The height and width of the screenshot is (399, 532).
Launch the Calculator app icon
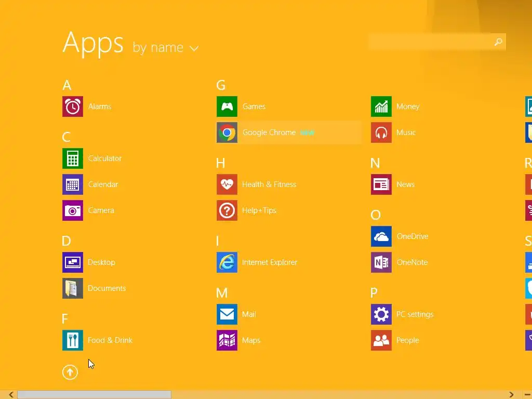pos(73,158)
